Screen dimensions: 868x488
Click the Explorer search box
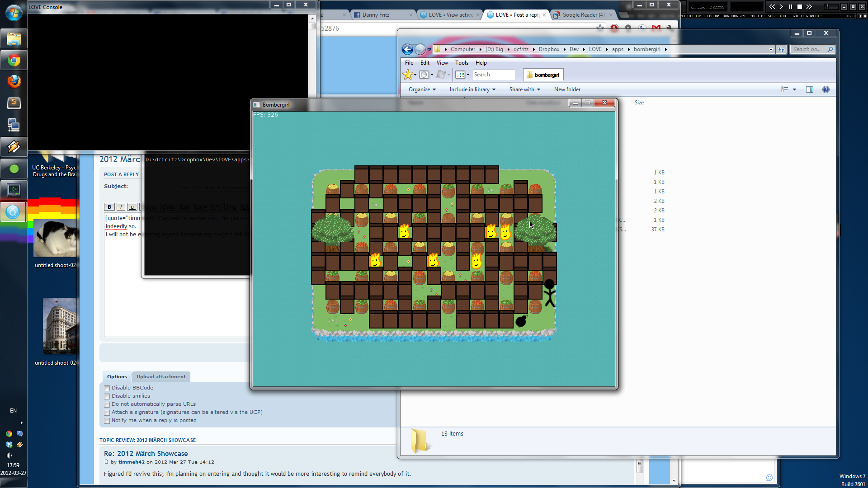coord(812,49)
